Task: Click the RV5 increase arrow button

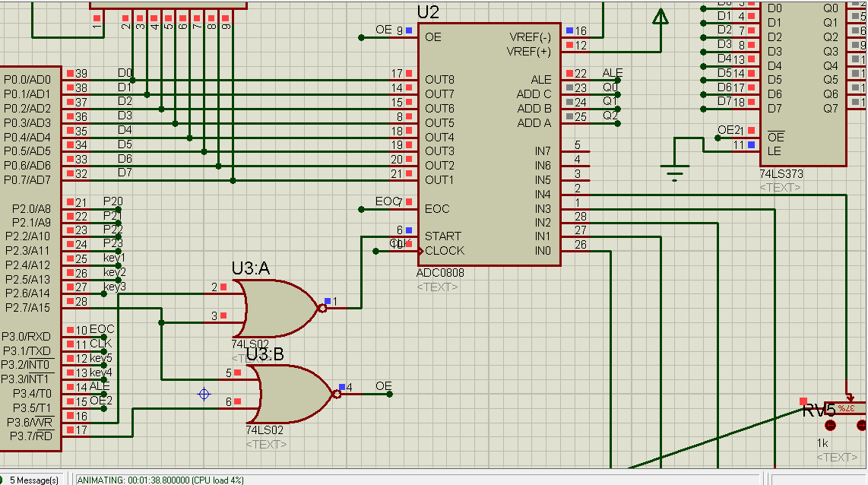Action: [862, 425]
